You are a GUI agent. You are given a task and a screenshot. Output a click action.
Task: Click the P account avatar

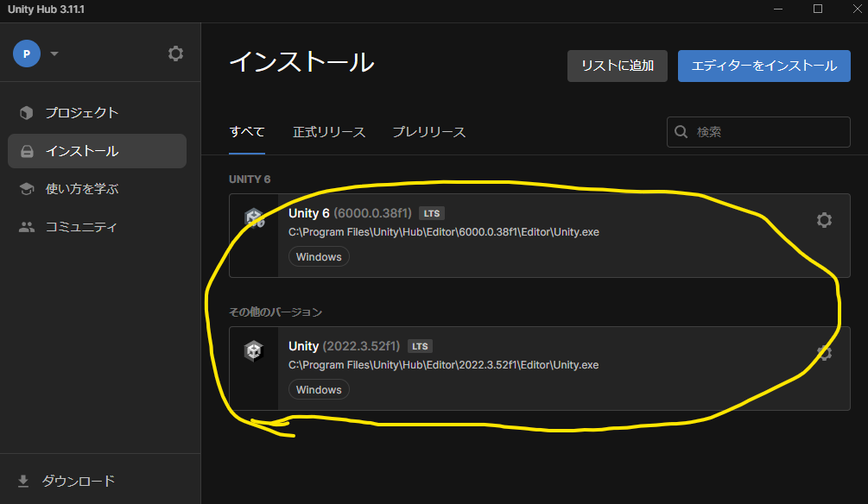pos(26,53)
